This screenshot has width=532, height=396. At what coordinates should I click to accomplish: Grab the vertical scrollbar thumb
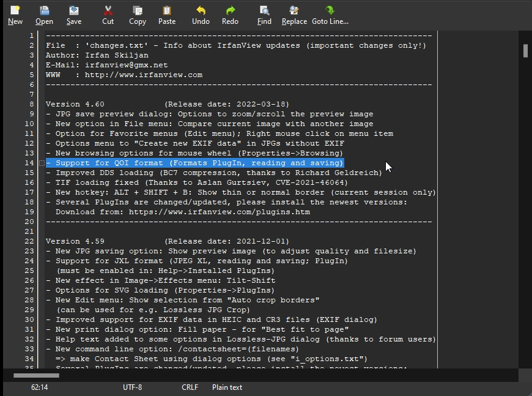point(525,50)
